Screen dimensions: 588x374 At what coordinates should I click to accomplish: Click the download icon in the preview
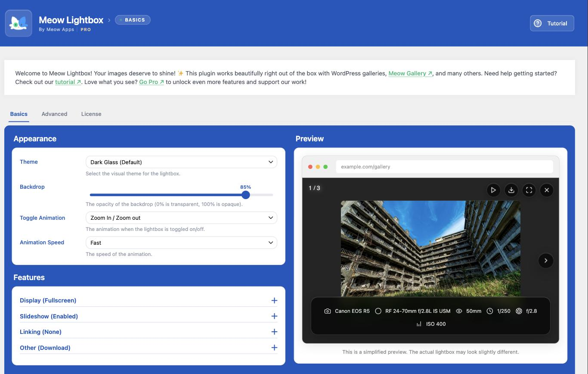(x=511, y=190)
